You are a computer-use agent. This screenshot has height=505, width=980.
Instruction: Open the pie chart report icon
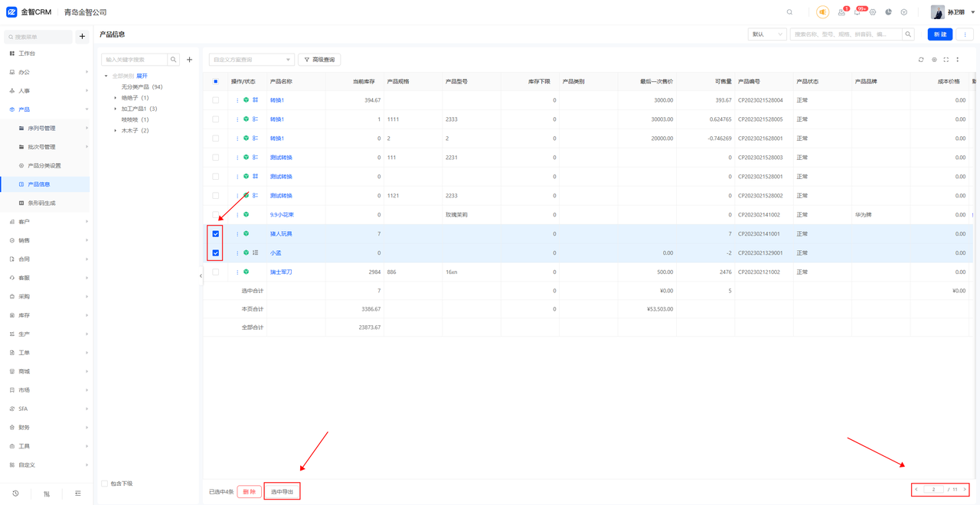coord(888,12)
